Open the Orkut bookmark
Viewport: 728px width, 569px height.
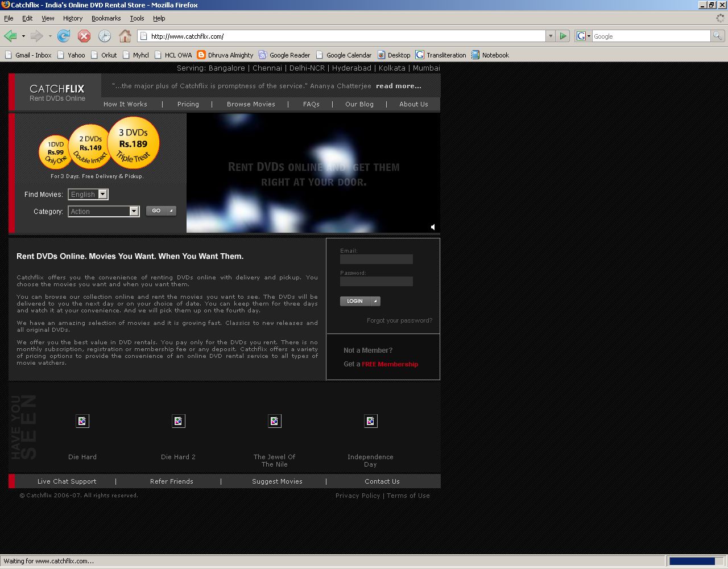click(104, 55)
